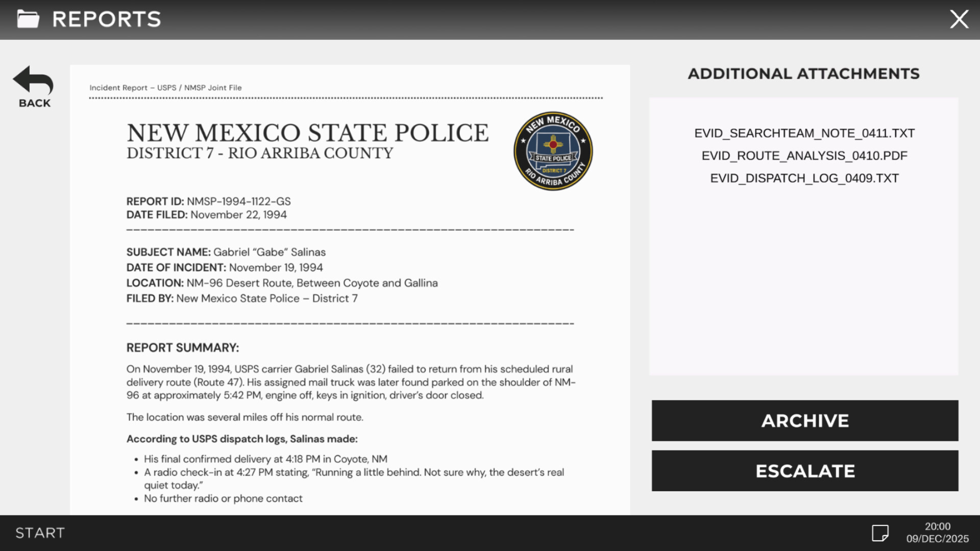
Task: Select the REPORT ID field text
Action: click(x=208, y=201)
